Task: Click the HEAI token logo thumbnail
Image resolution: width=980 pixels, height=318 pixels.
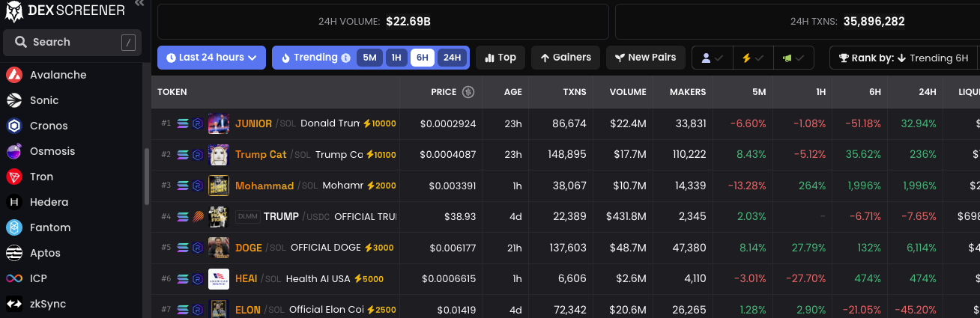Action: 219,279
